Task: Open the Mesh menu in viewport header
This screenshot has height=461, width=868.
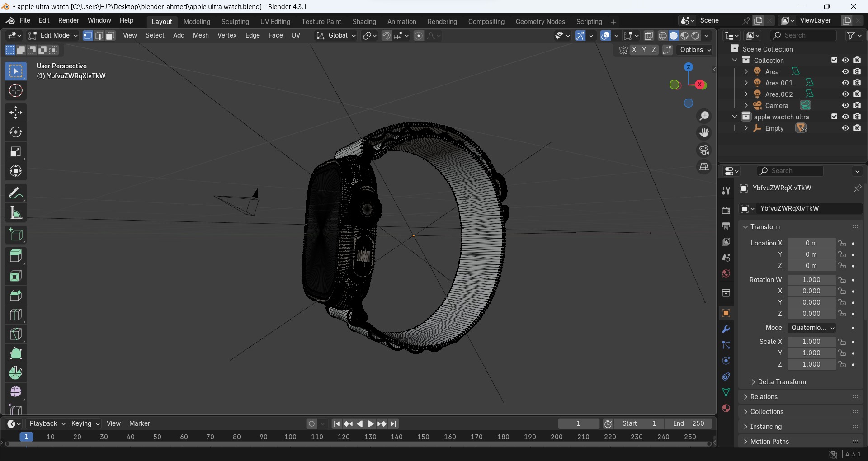Action: pyautogui.click(x=201, y=35)
